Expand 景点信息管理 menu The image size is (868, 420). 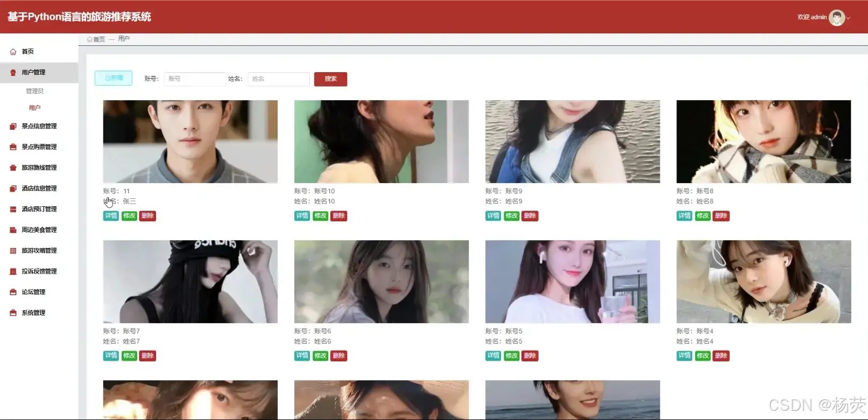pos(39,126)
